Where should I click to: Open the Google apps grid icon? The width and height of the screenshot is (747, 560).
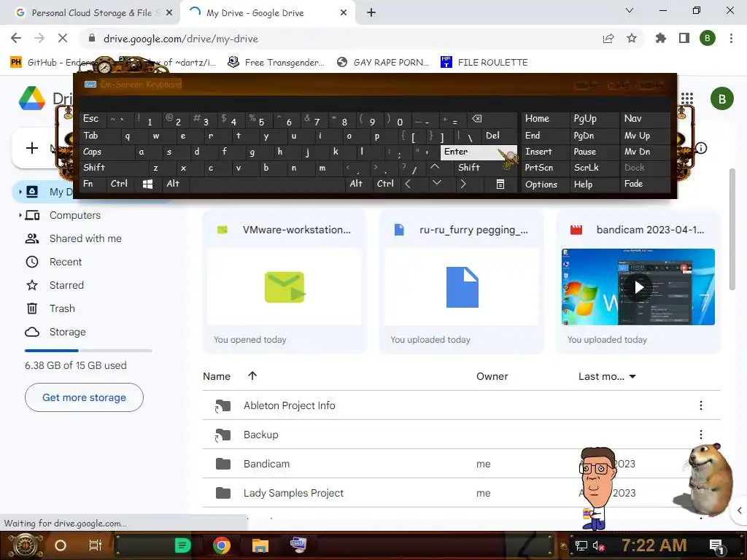[686, 98]
